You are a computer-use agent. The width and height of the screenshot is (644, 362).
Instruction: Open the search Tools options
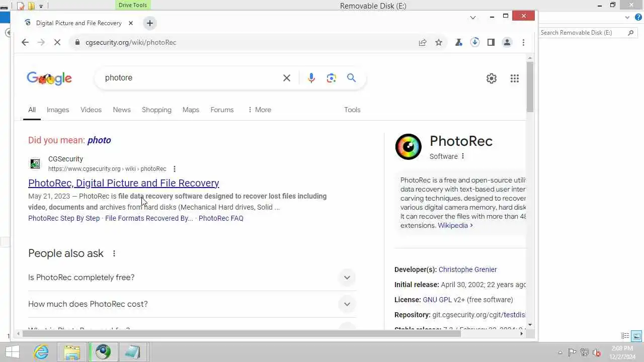pos(352,110)
